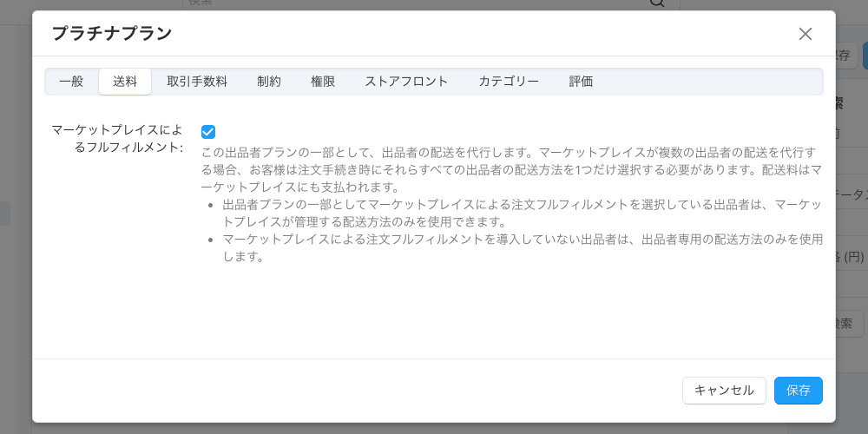The height and width of the screenshot is (434, 868).
Task: Go to the 制約 tab
Action: click(x=269, y=82)
